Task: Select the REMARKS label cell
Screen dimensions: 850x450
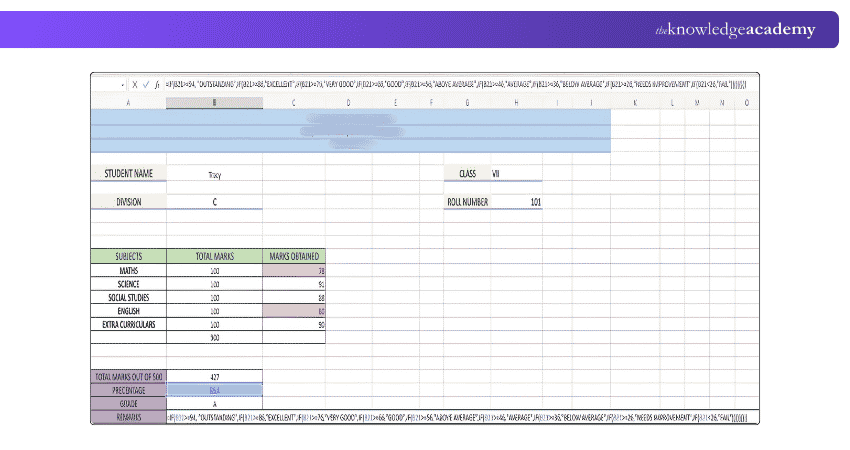Action: pos(128,417)
